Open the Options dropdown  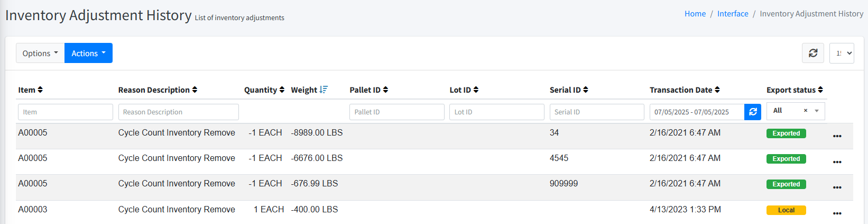click(x=40, y=53)
